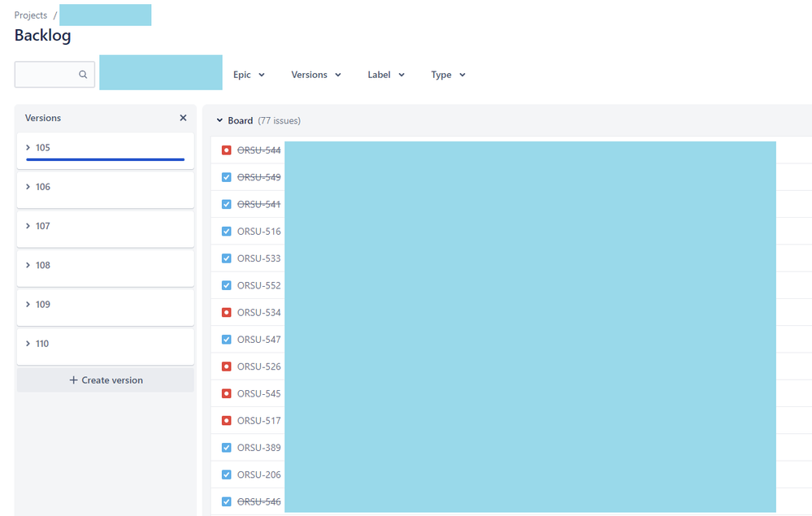The image size is (812, 516).
Task: Expand version 106
Action: point(28,187)
